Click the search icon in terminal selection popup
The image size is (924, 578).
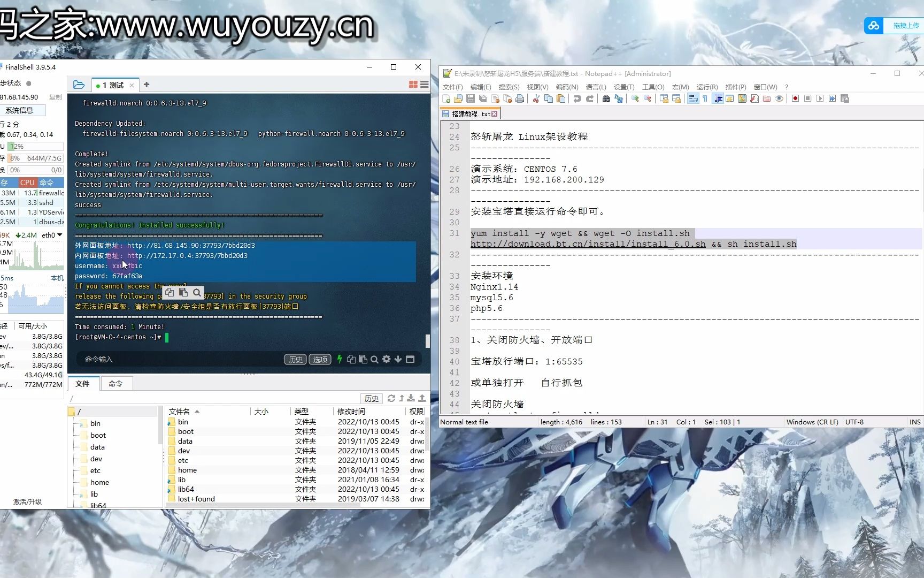coord(197,292)
